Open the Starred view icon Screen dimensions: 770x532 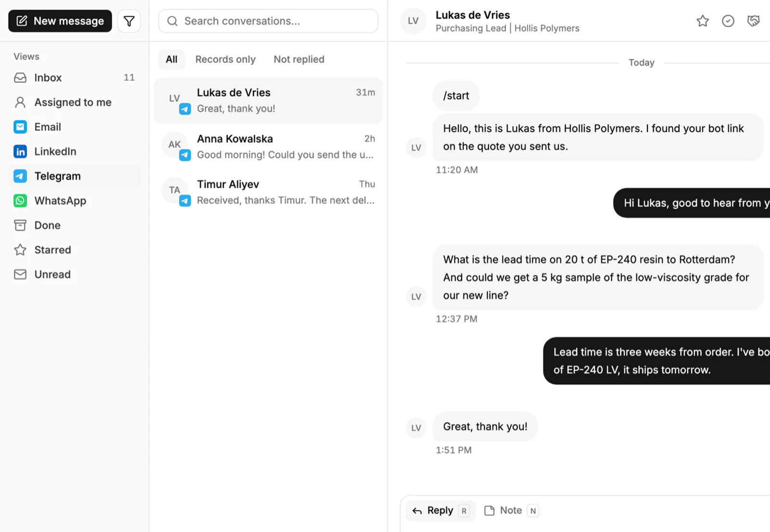[x=20, y=250]
